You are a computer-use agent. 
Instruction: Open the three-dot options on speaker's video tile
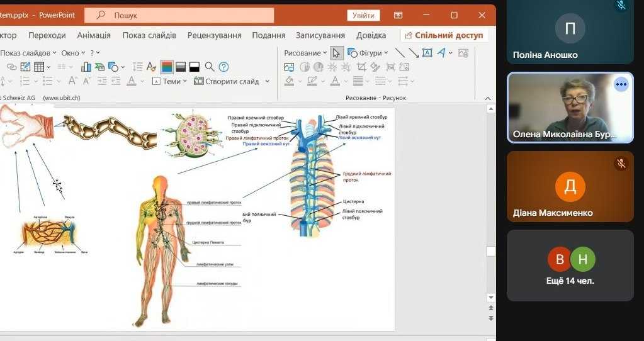(x=621, y=84)
